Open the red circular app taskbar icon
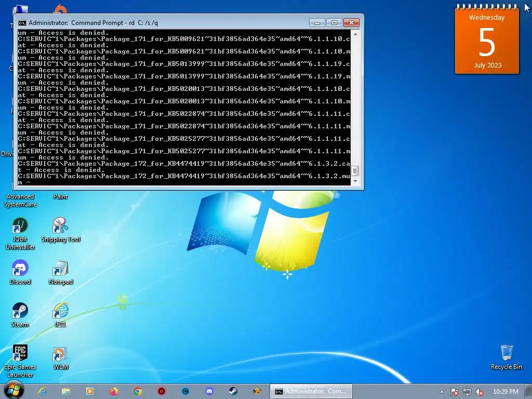The height and width of the screenshot is (399, 532). (162, 391)
